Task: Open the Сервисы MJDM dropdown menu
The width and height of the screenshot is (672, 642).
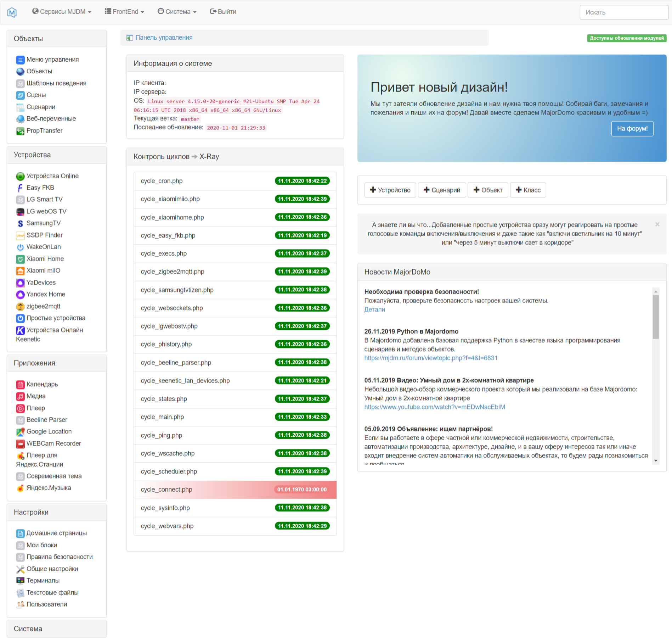Action: 62,12
